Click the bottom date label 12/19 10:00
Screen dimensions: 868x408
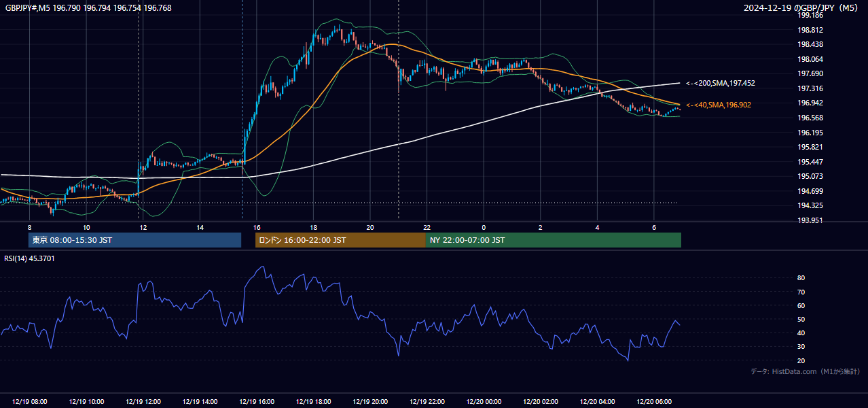[86, 402]
